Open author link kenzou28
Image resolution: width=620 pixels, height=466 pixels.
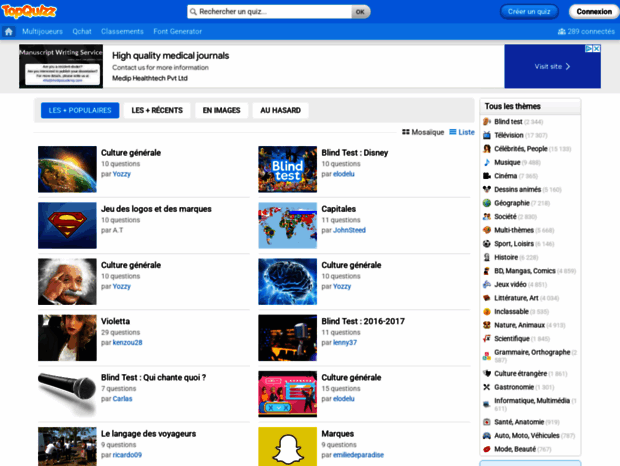(x=128, y=342)
